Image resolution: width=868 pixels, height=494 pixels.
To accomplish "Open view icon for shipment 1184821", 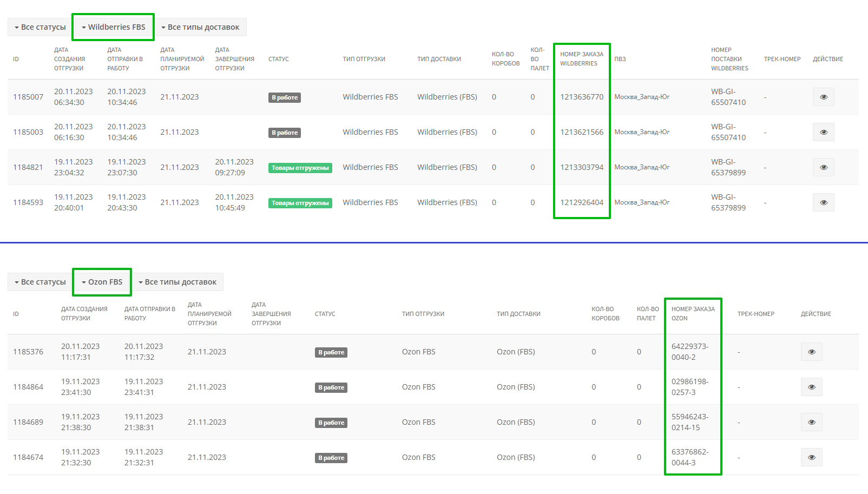I will point(823,167).
